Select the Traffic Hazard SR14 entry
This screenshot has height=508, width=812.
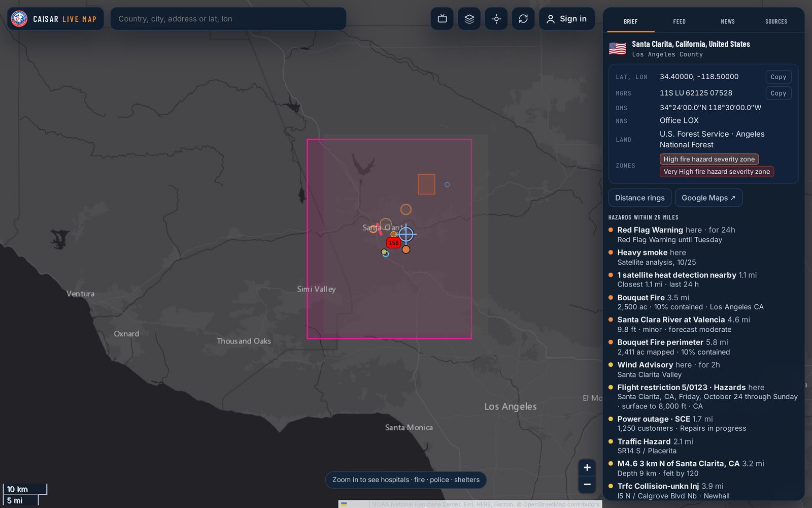click(x=704, y=446)
